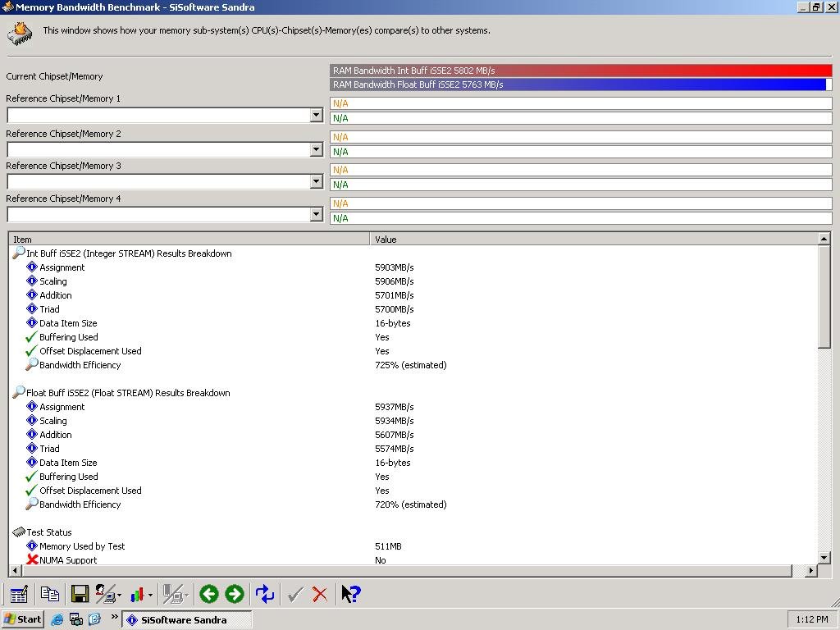This screenshot has height=630, width=840.
Task: Click the green back arrow button
Action: [x=209, y=594]
